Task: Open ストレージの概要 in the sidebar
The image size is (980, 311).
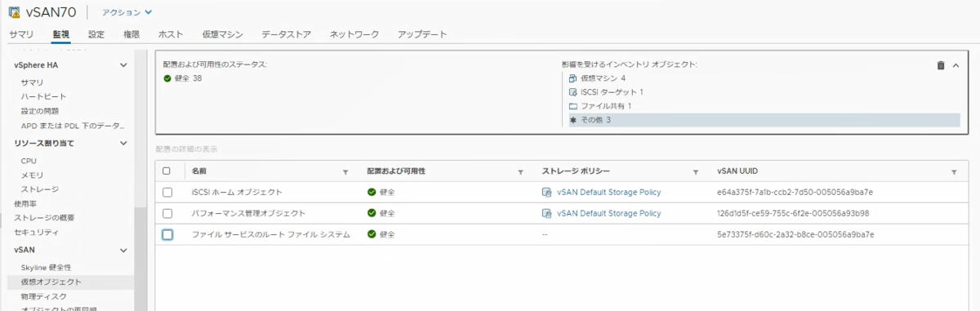Action: [x=44, y=218]
